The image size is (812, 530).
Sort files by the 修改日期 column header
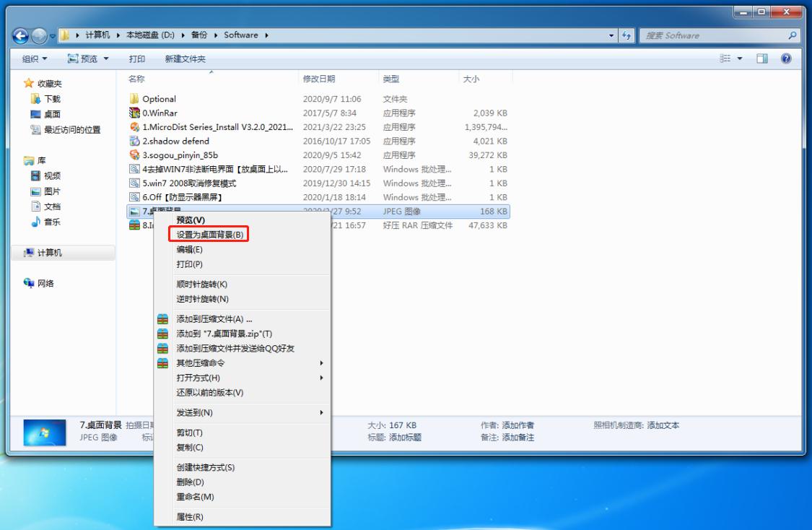(319, 79)
